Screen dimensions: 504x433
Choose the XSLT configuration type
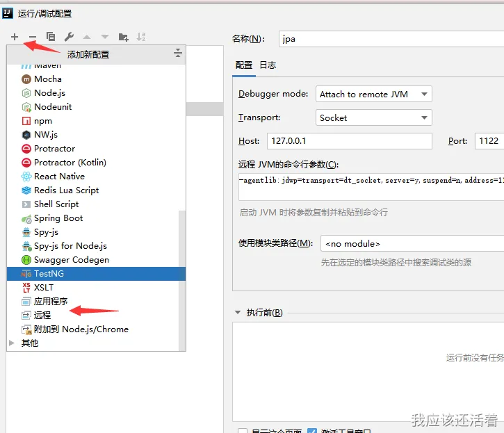click(x=93, y=287)
